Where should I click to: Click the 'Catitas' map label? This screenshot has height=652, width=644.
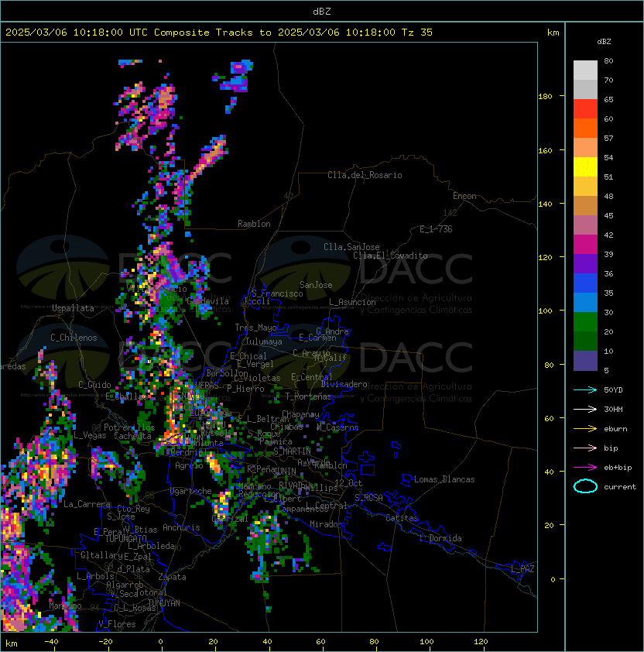tap(402, 518)
